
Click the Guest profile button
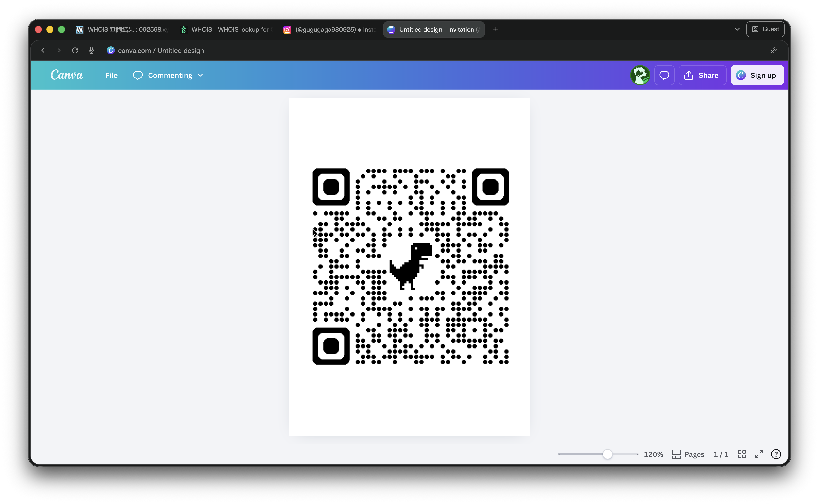tap(765, 29)
